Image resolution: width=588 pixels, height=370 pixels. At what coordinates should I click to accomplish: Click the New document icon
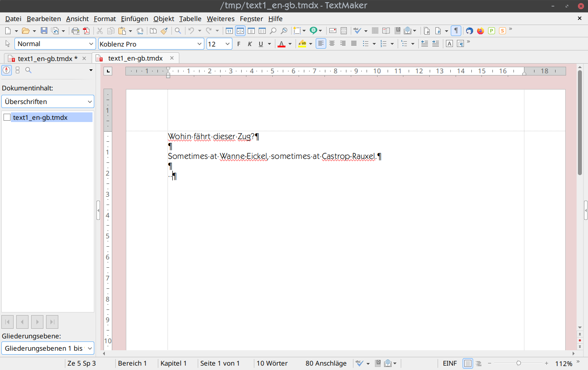point(8,31)
